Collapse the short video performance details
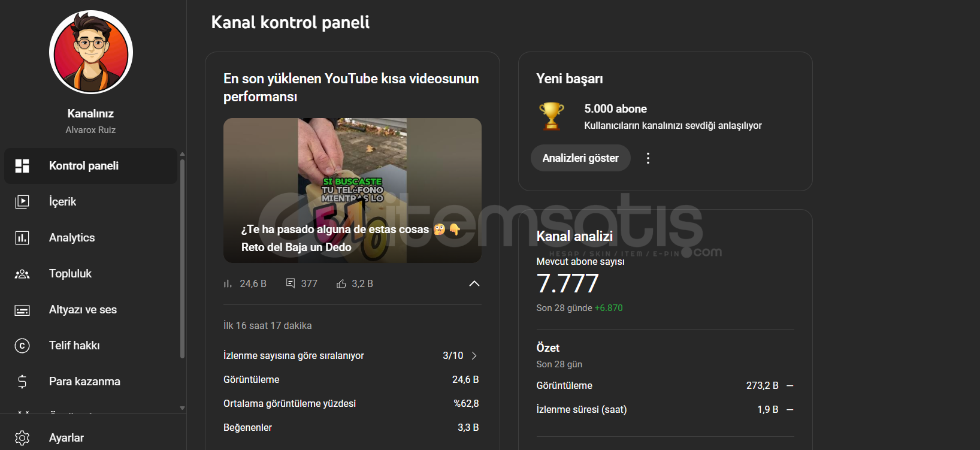Screen dimensions: 980x450 pos(474,283)
